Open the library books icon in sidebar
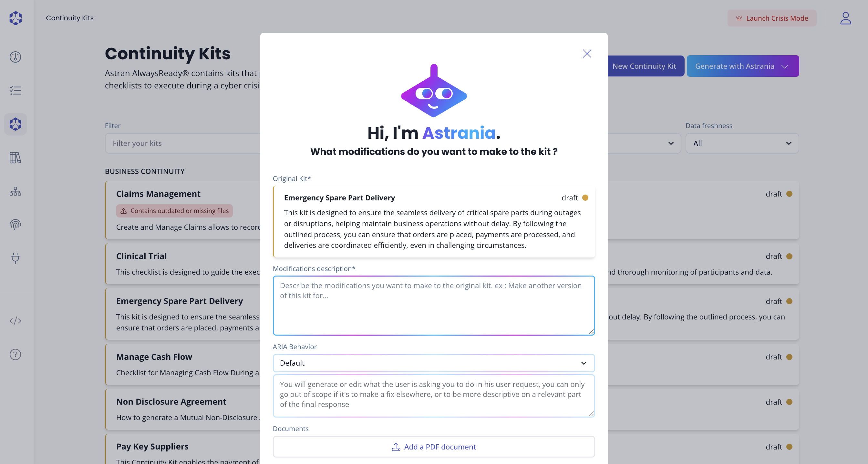 point(15,157)
